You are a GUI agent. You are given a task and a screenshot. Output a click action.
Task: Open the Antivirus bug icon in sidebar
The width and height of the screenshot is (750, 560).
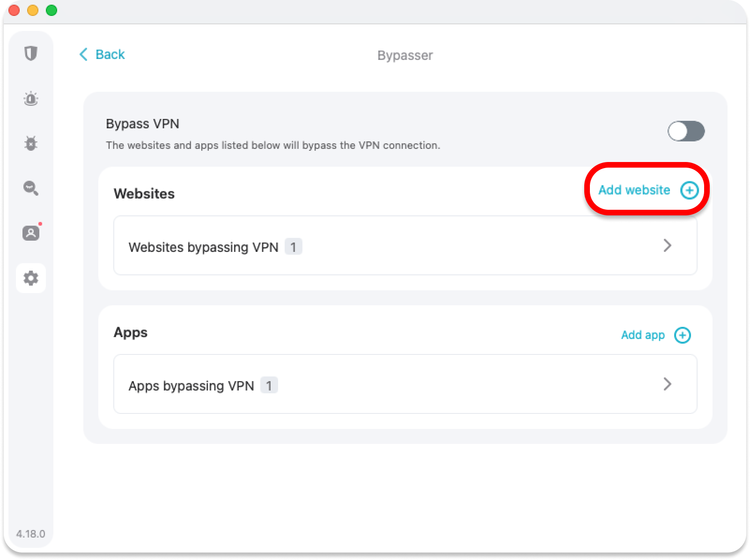pos(31,143)
